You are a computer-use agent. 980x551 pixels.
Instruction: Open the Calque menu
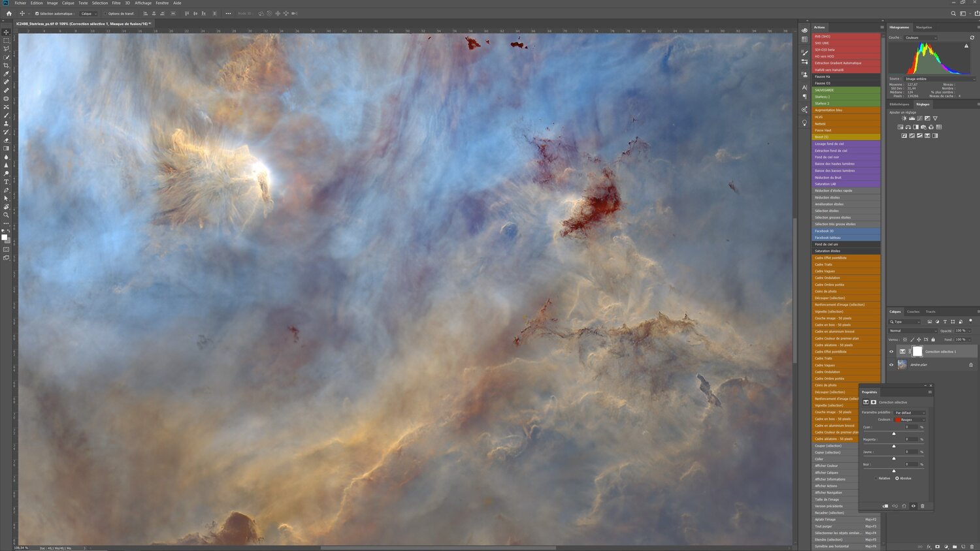68,3
